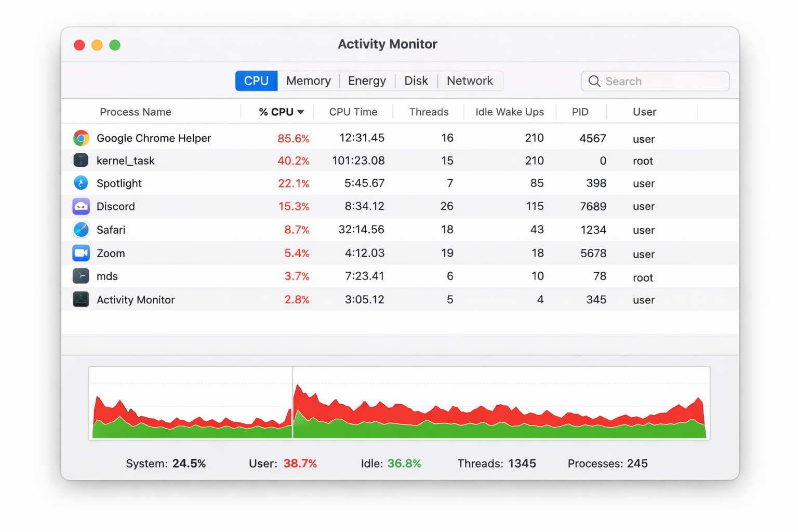798x532 pixels.
Task: Click CPU time 32:14.56
Action: pyautogui.click(x=362, y=230)
